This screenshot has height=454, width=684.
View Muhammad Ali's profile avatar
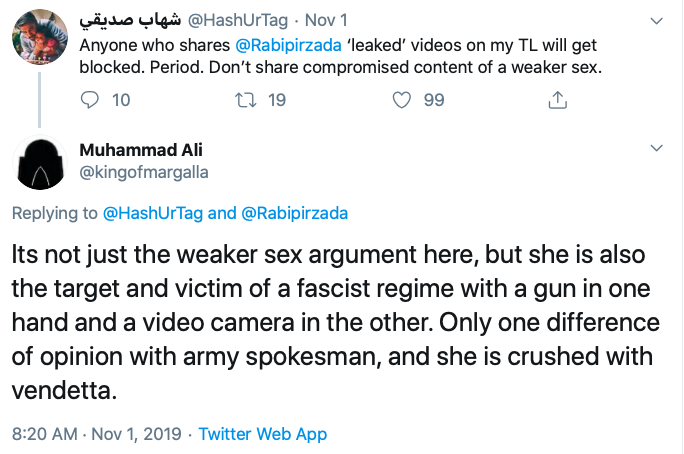click(40, 167)
